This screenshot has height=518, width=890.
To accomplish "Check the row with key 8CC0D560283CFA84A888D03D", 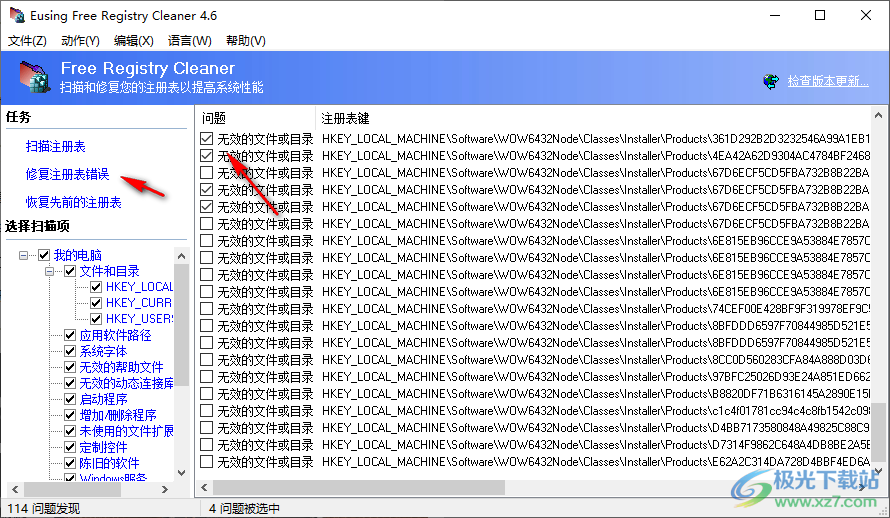I will click(x=207, y=360).
